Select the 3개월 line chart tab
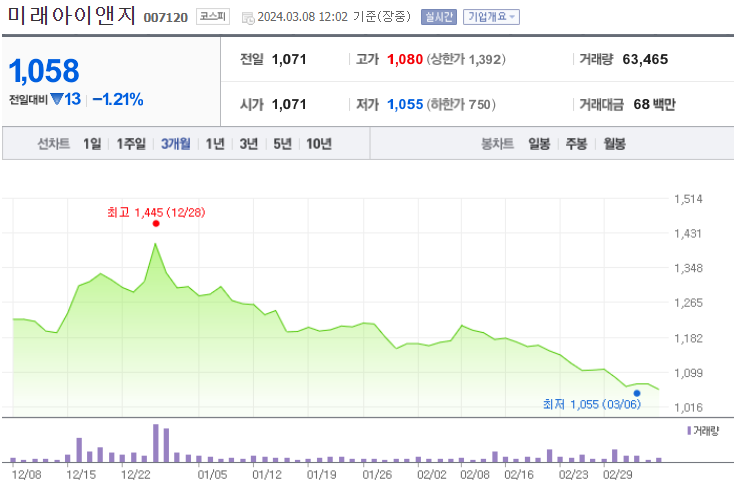This screenshot has height=503, width=734. click(176, 144)
